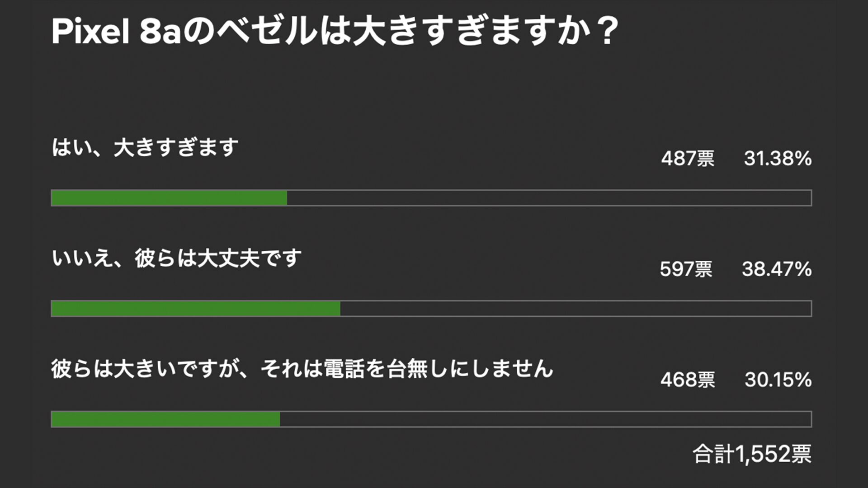
Task: Click 大きすぎますか in the poll title
Action: (x=470, y=32)
